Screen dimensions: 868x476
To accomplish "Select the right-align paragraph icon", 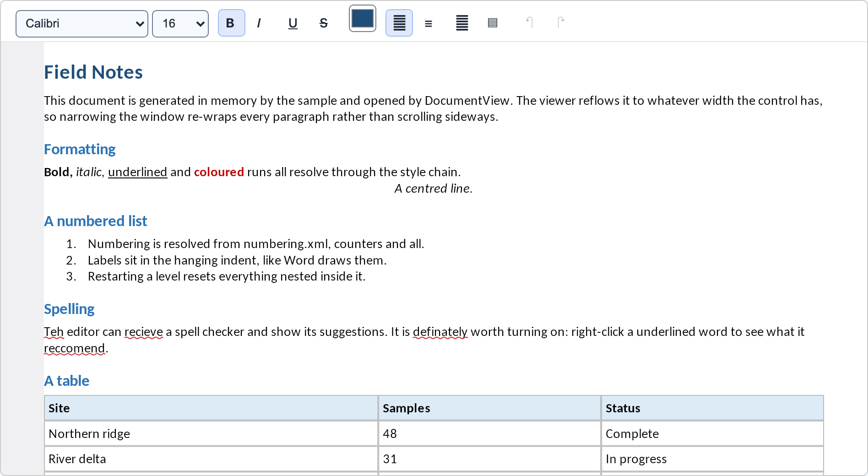I will 462,23.
